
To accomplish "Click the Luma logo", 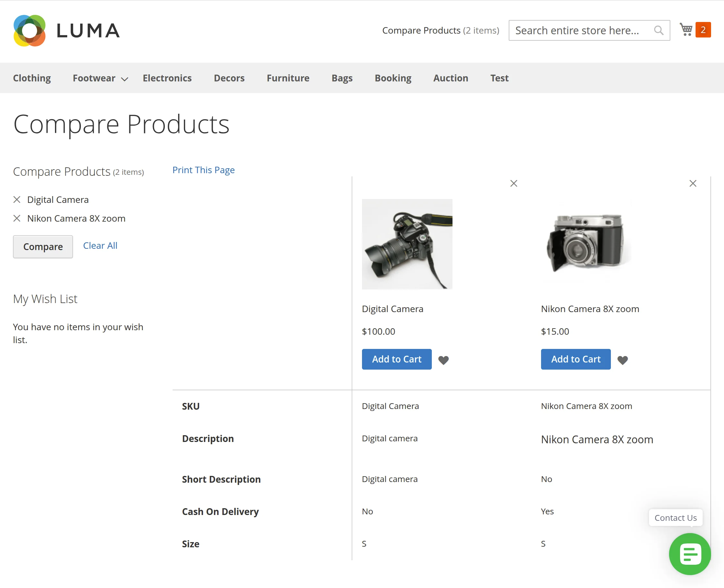I will pyautogui.click(x=66, y=30).
